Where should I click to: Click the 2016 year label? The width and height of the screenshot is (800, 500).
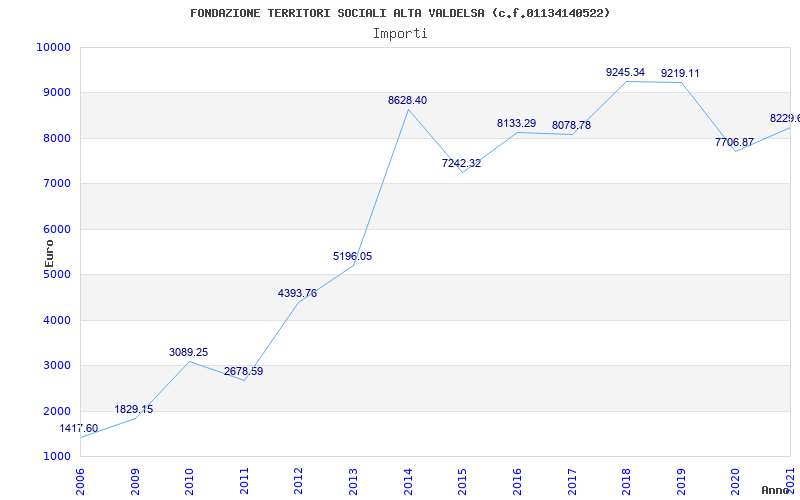(x=517, y=481)
